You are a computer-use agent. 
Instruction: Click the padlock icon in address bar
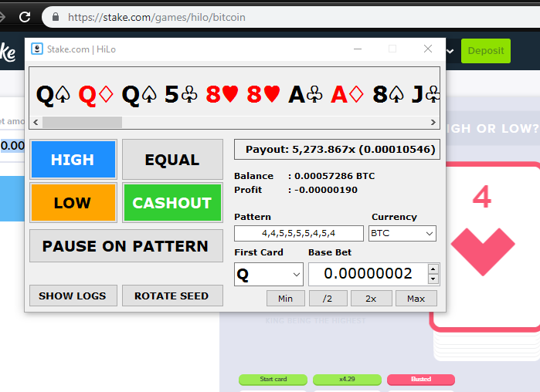(56, 17)
